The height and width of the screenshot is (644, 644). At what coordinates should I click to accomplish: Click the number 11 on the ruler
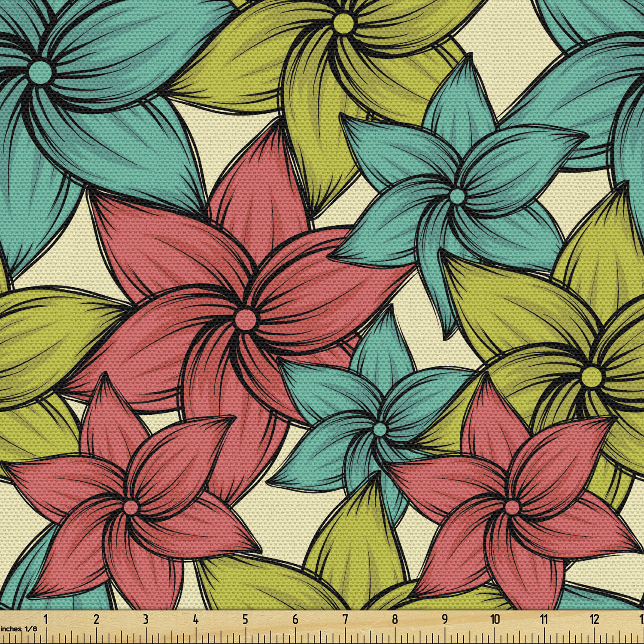coord(544,619)
